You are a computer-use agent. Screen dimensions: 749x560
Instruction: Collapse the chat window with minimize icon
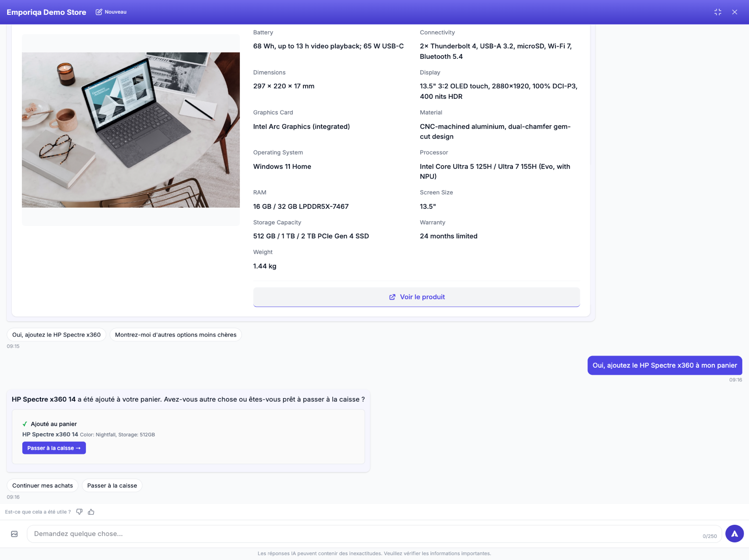(x=718, y=12)
